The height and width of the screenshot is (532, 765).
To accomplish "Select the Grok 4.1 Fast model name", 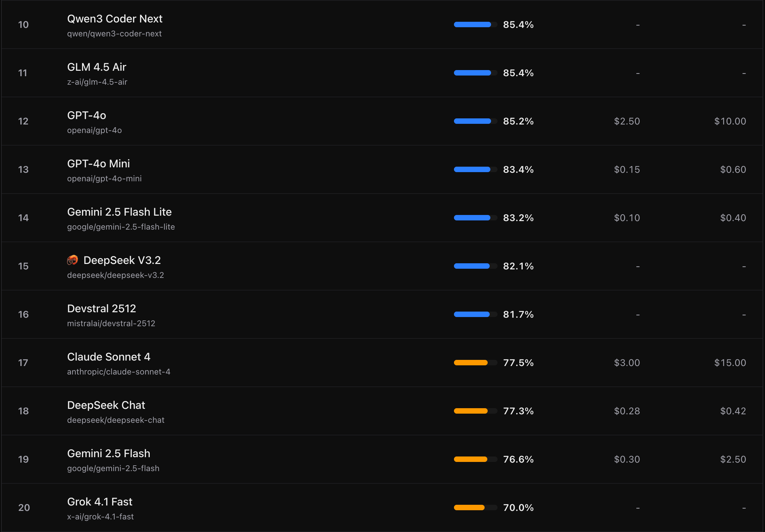I will (100, 502).
